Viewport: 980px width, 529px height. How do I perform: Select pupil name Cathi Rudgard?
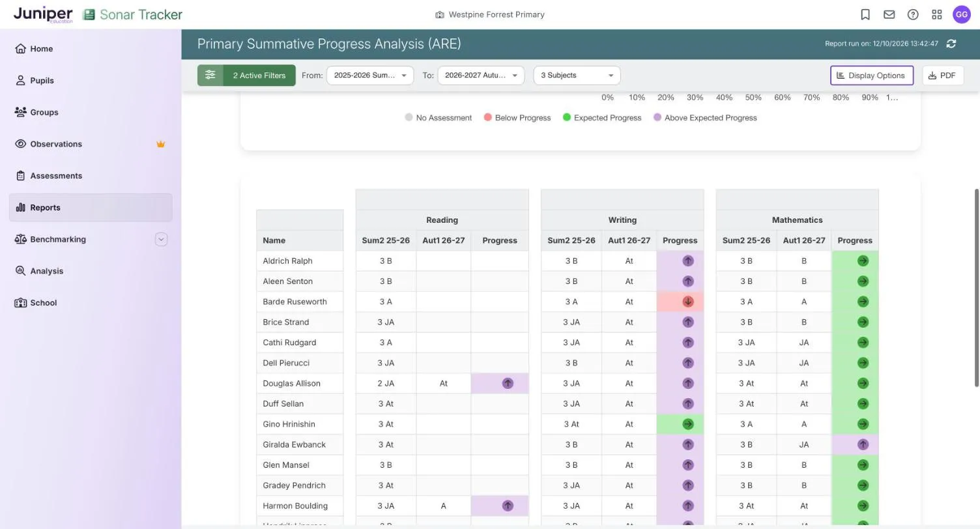[x=289, y=343]
